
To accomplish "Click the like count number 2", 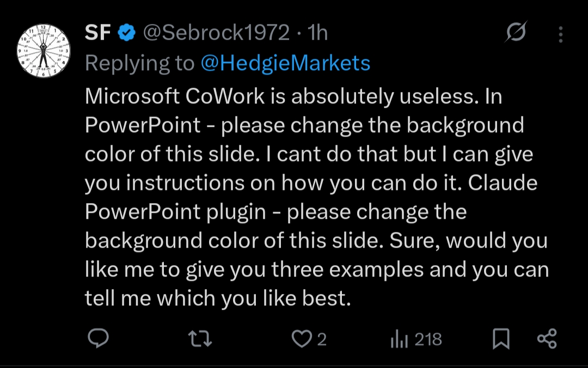I will click(321, 340).
